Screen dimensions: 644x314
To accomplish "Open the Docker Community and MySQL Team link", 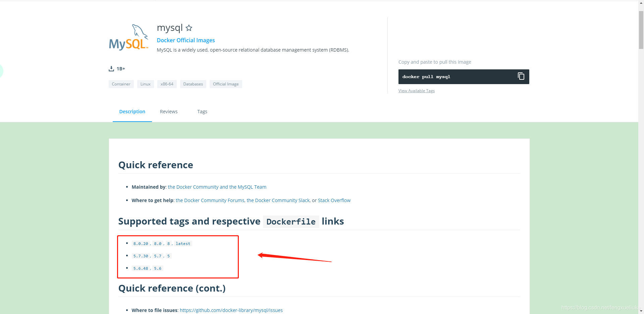I will click(217, 187).
